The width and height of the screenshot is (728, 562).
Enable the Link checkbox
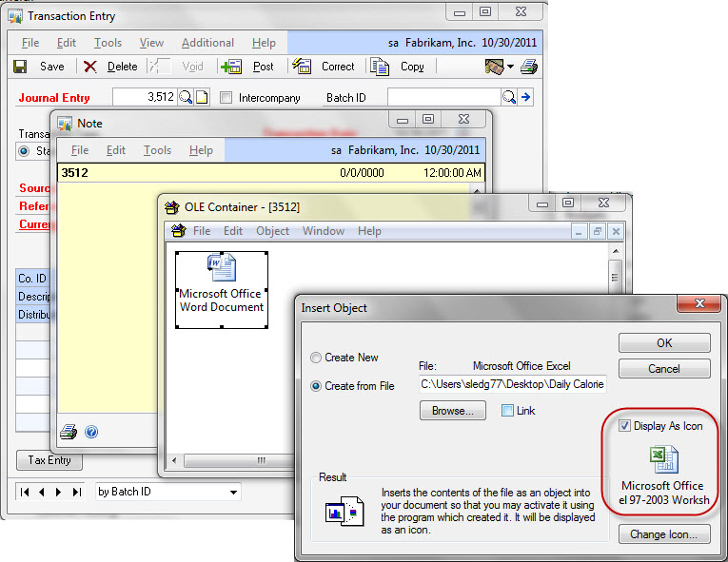pos(507,410)
